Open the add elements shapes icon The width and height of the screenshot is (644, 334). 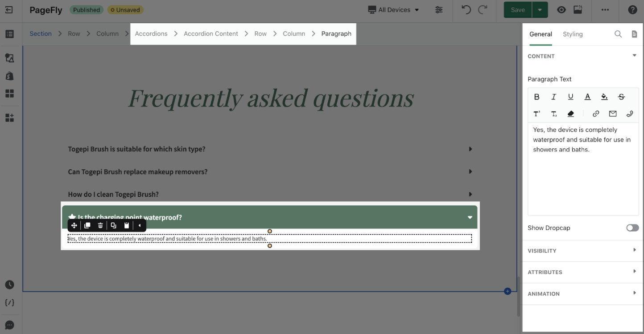[9, 58]
